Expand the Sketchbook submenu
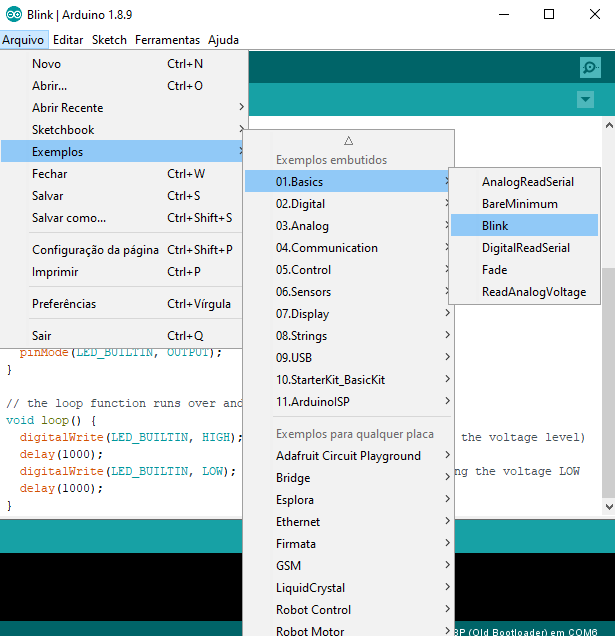 pos(122,129)
